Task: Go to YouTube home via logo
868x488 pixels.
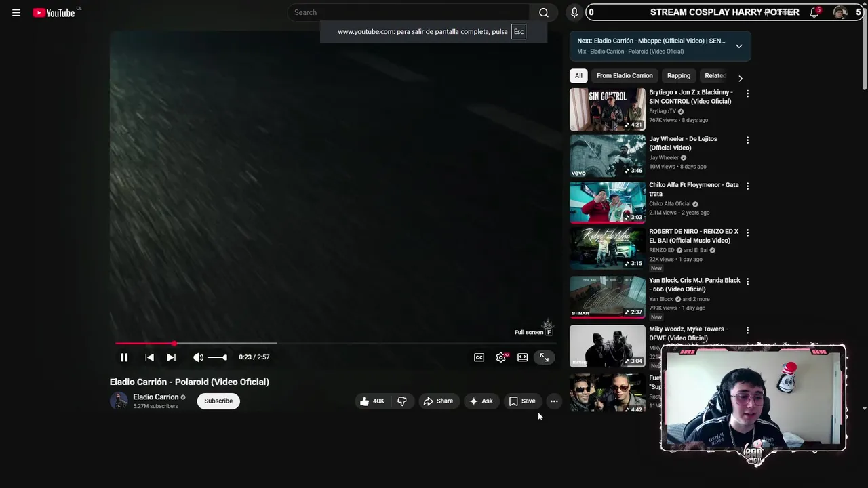Action: point(54,12)
